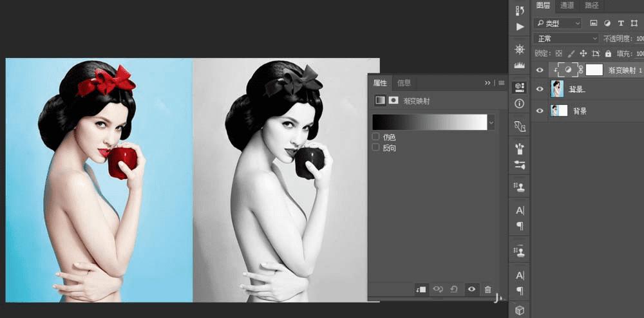Open the Histogram panel icon
The width and height of the screenshot is (644, 318).
point(520,65)
